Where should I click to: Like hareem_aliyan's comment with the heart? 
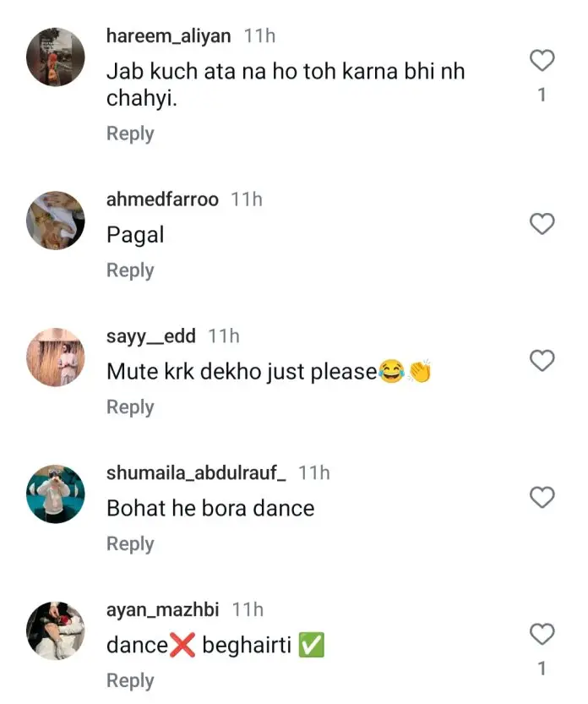[542, 61]
